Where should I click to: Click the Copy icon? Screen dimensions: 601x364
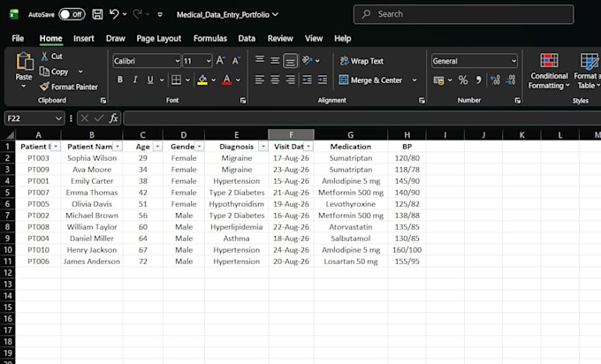pyautogui.click(x=44, y=72)
